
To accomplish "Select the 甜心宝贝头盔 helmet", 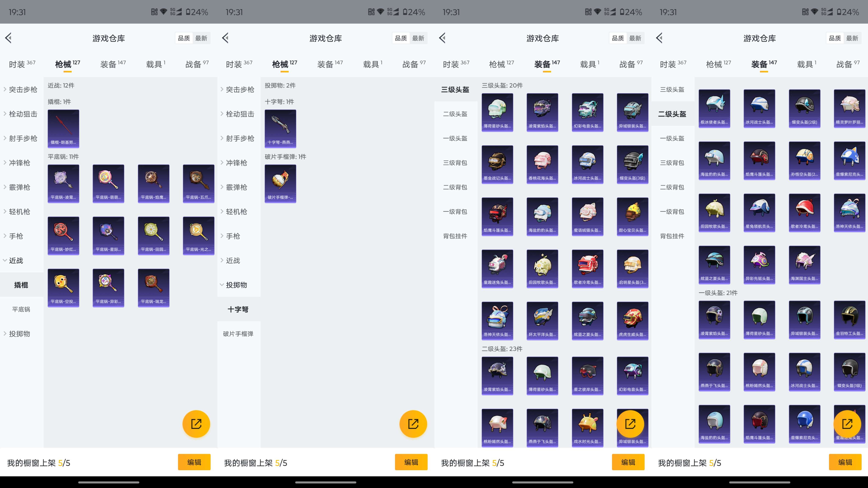I will 633,217.
